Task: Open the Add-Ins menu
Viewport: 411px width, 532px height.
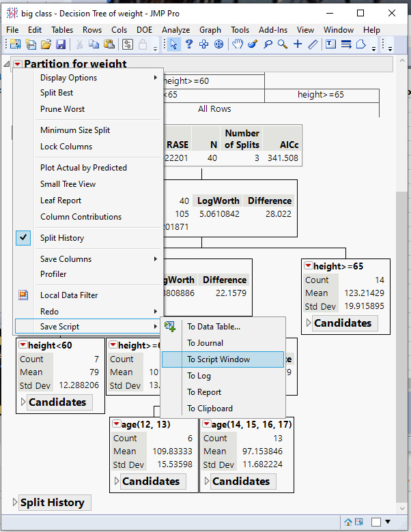Action: coord(273,30)
